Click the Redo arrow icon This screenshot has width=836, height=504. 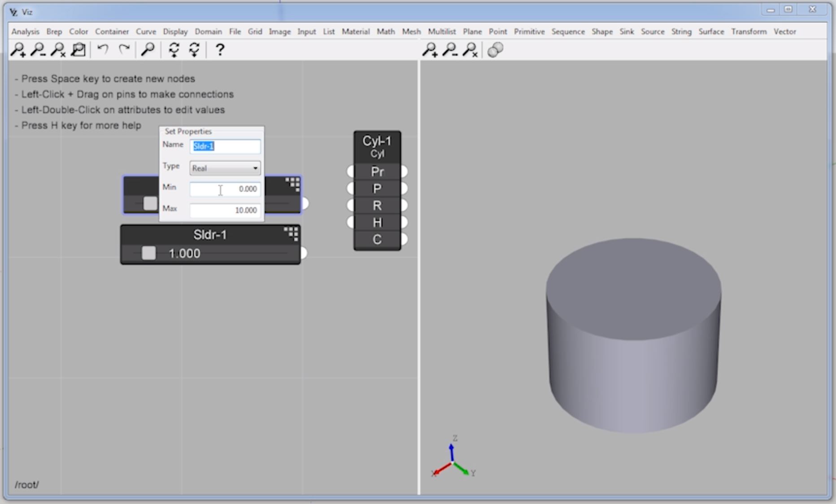tap(124, 49)
